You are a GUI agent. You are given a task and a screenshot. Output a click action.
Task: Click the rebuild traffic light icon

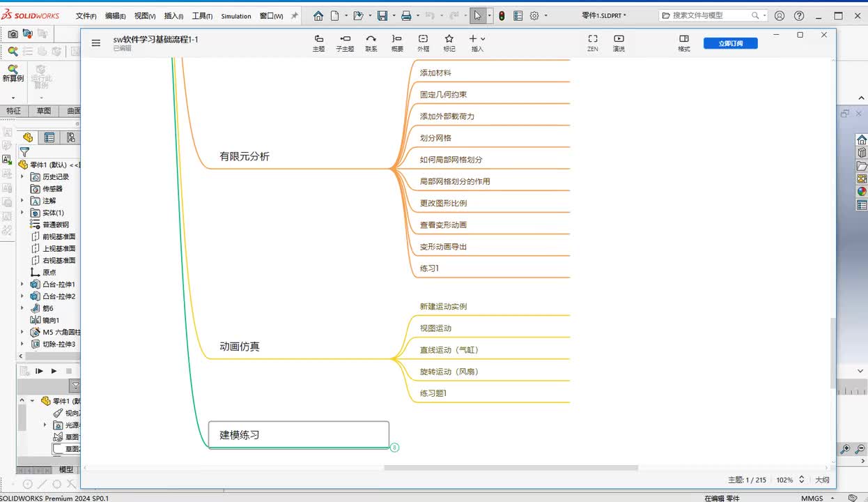[502, 15]
